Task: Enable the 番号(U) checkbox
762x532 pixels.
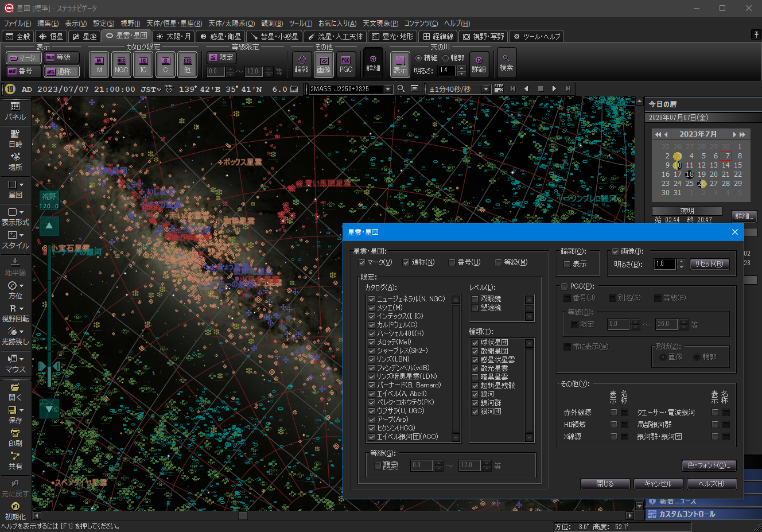Action: click(x=452, y=262)
